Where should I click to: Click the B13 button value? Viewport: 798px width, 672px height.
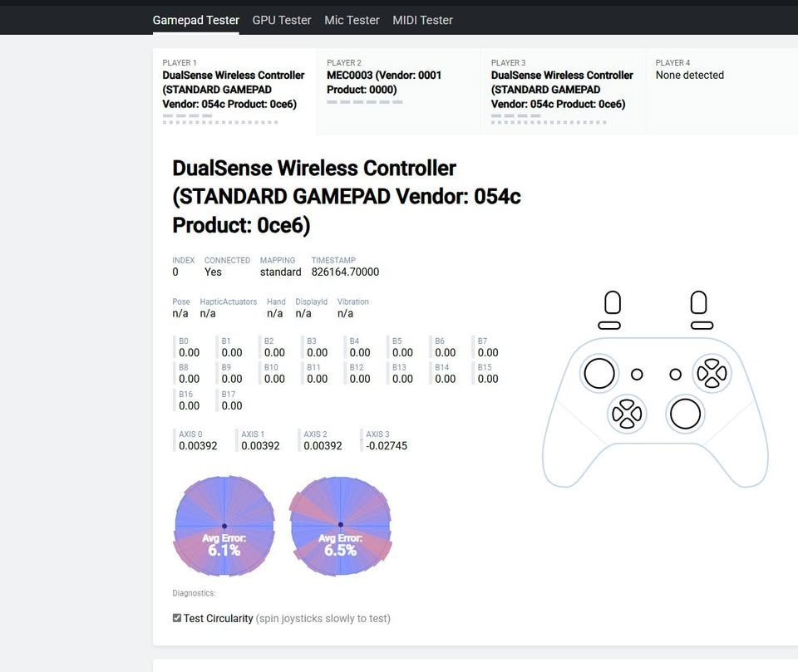(x=402, y=379)
